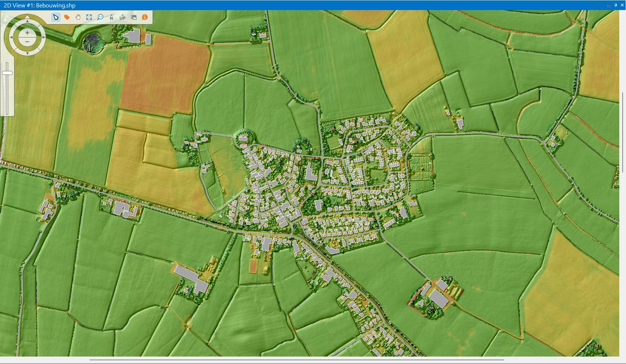Click the N north-up orientation icon
The width and height of the screenshot is (626, 364).
111,17
